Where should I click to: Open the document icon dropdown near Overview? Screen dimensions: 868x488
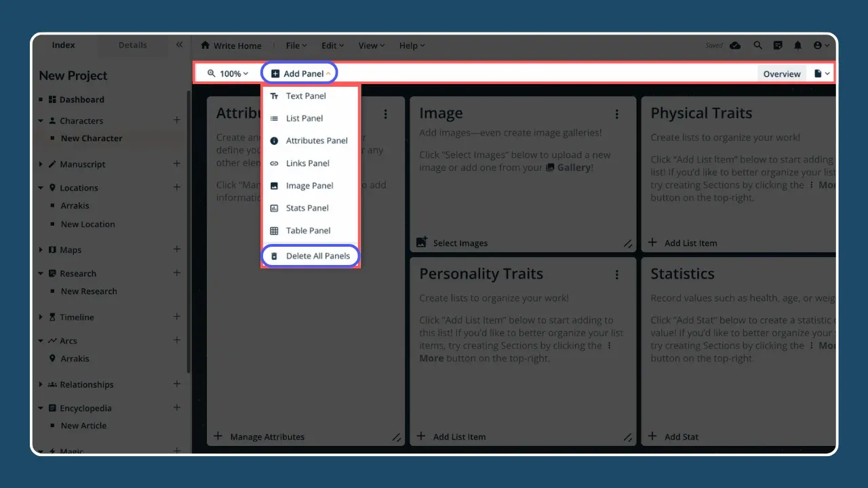pos(822,73)
